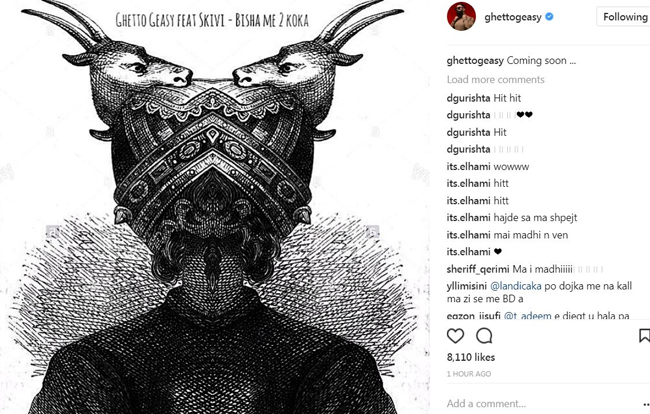Click the 1 HOUR AGO timestamp
Image resolution: width=650 pixels, height=414 pixels.
click(468, 374)
